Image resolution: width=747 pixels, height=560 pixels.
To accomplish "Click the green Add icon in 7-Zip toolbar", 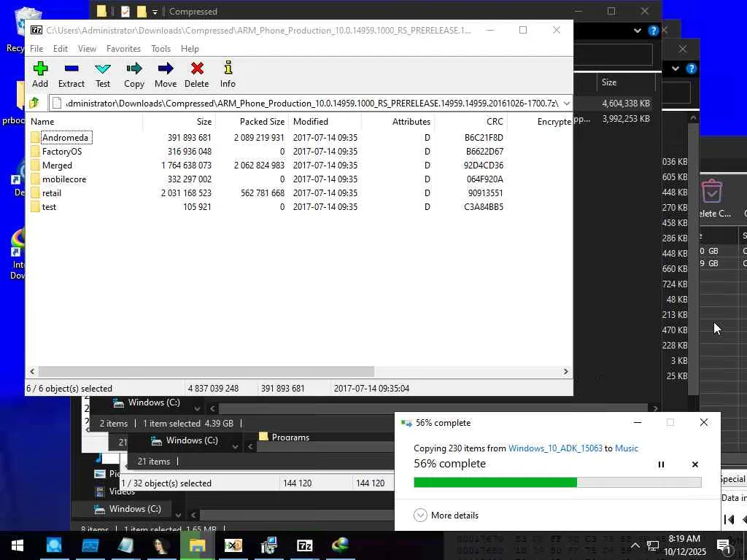I will (40, 69).
